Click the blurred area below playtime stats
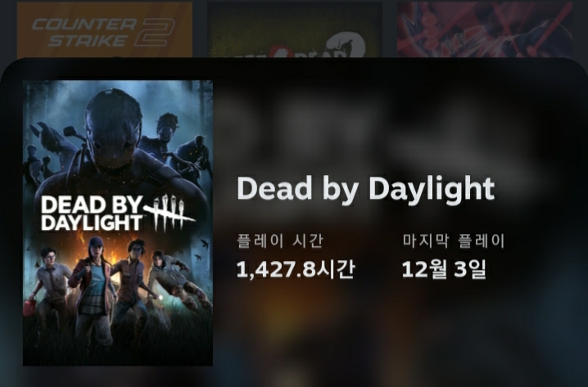The height and width of the screenshot is (387, 588). click(397, 330)
